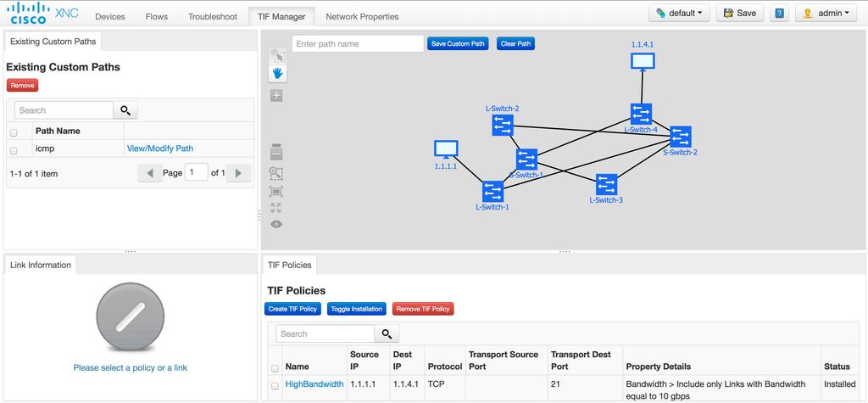Click the expand fullscreen arrows icon
Image resolution: width=868 pixels, height=403 pixels.
tap(276, 208)
